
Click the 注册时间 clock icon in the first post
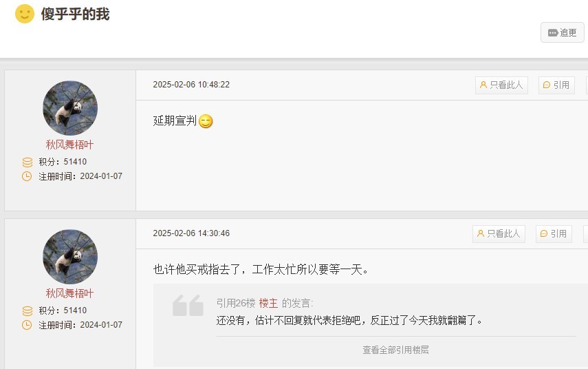28,176
